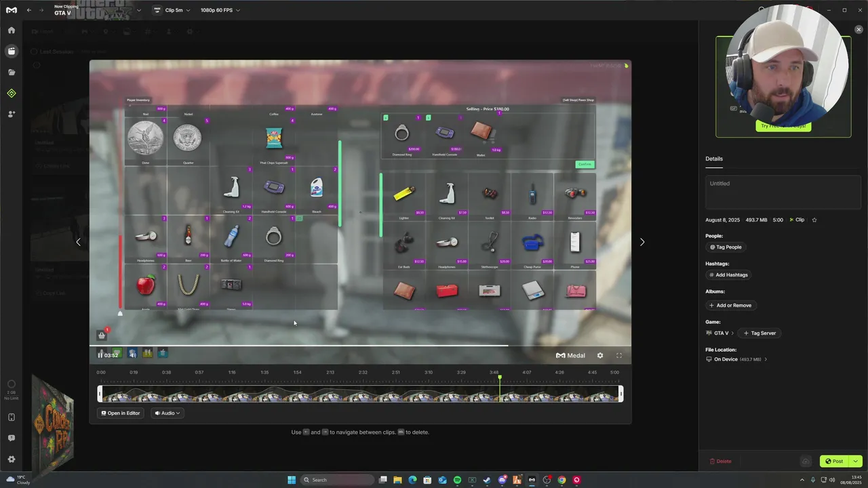Open Steam from the taskbar

(487, 480)
